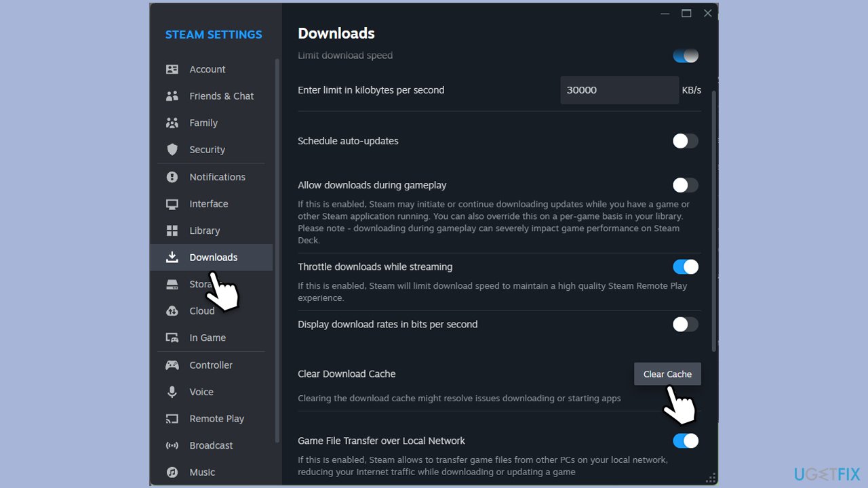Select the Controller gamepad icon
This screenshot has width=868, height=488.
[x=172, y=365]
